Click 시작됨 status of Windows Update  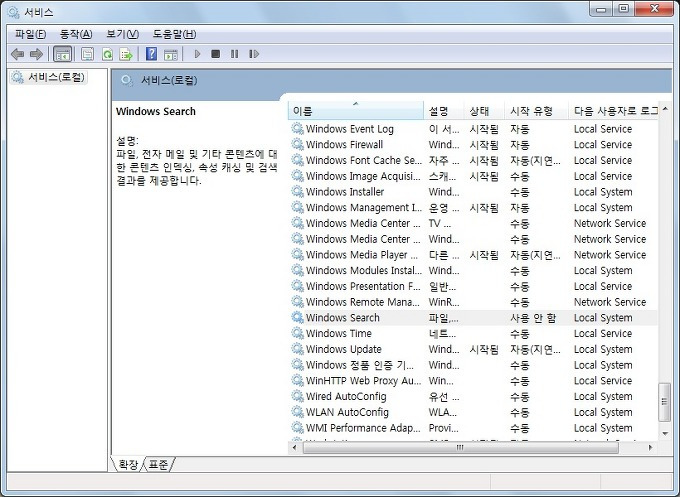pyautogui.click(x=484, y=349)
